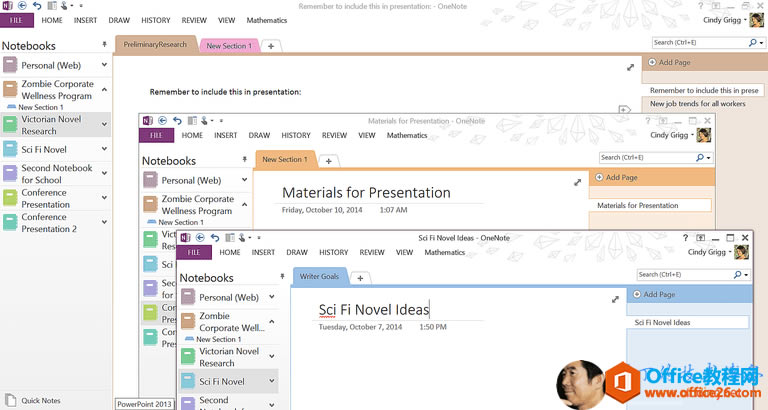Screen dimensions: 768x410
Task: Click Help question mark in Sci Fi Novel Ideas window
Action: [685, 238]
